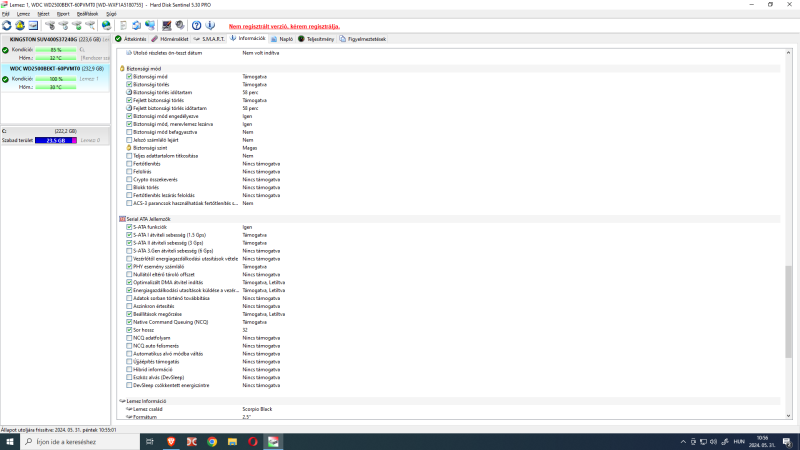Click the monitor configuration toolbar icon
800x450 pixels.
[x=166, y=26]
